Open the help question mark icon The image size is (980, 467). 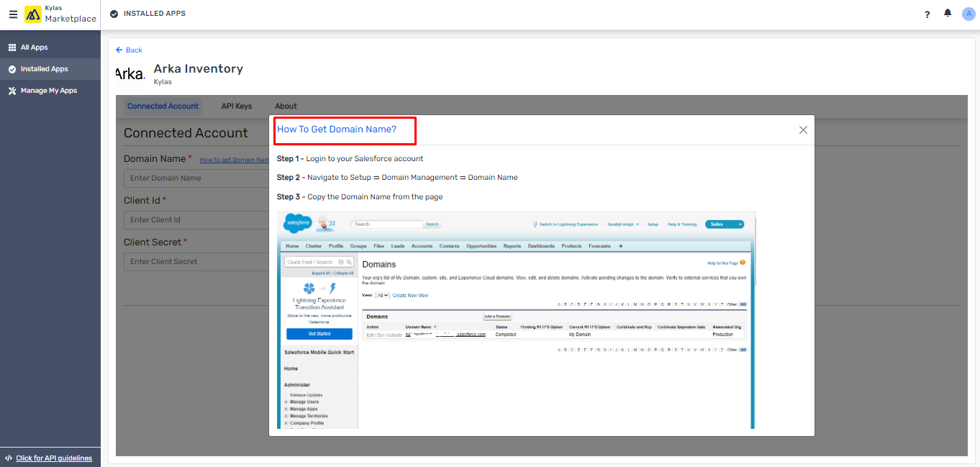927,14
